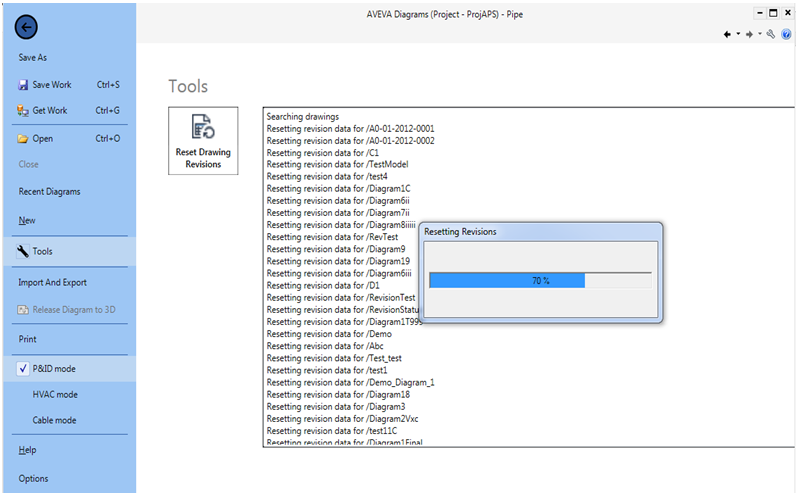Click the log line for /Test_test
The width and height of the screenshot is (796, 496).
(334, 358)
